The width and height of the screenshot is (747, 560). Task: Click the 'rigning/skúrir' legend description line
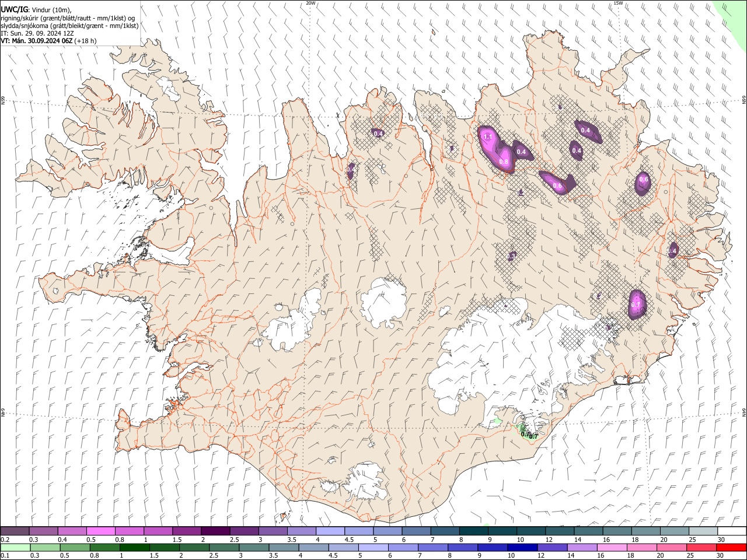click(68, 18)
